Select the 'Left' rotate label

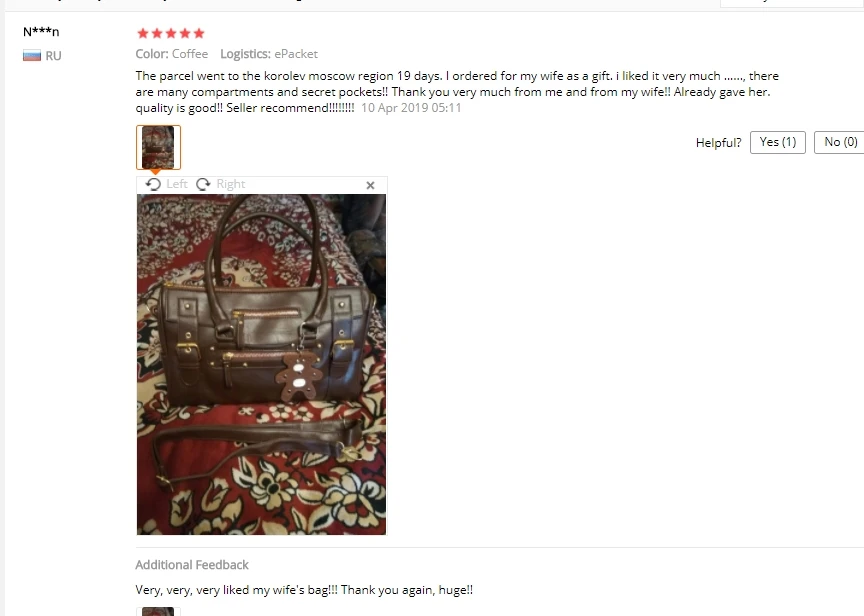pos(177,184)
